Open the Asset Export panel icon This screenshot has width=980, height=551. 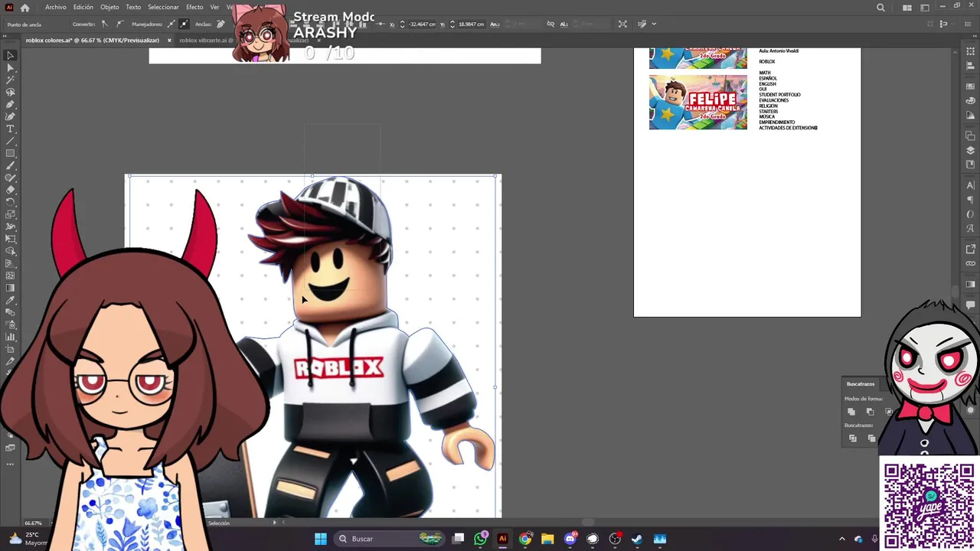point(971,249)
